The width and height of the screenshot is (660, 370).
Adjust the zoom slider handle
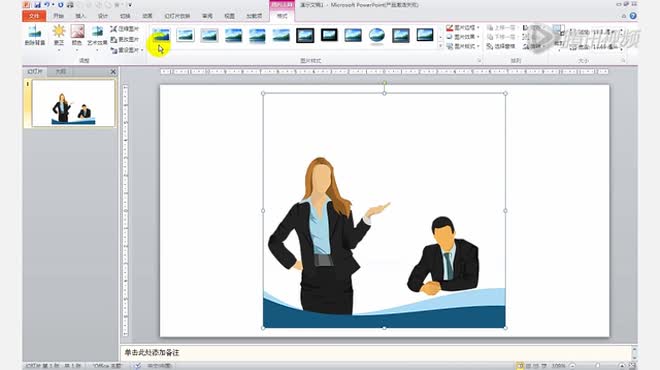597,366
